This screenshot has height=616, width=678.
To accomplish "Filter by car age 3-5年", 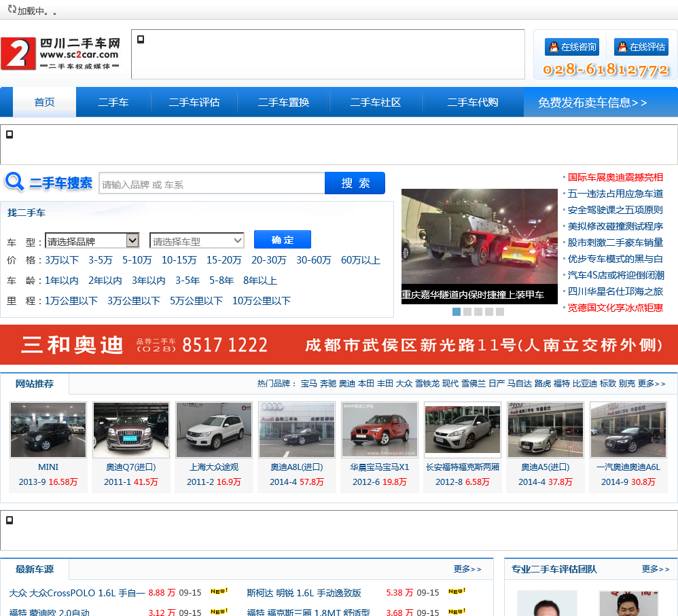I will [x=188, y=280].
